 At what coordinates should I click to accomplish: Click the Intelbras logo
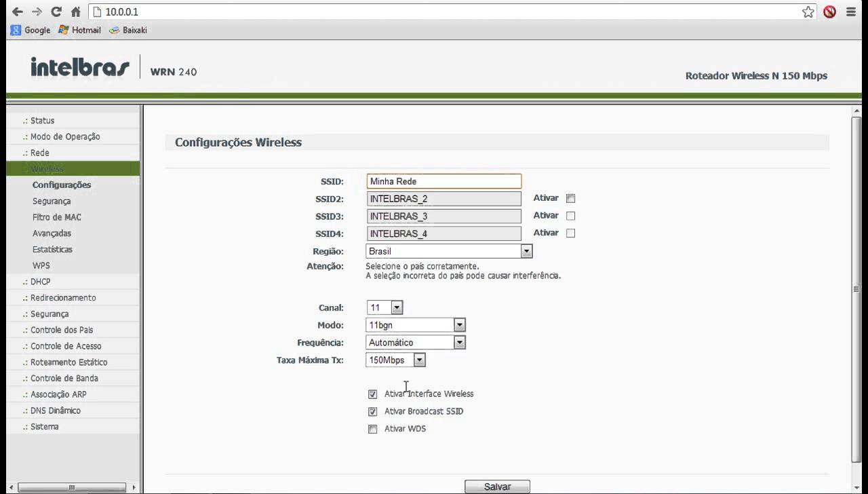pyautogui.click(x=79, y=67)
